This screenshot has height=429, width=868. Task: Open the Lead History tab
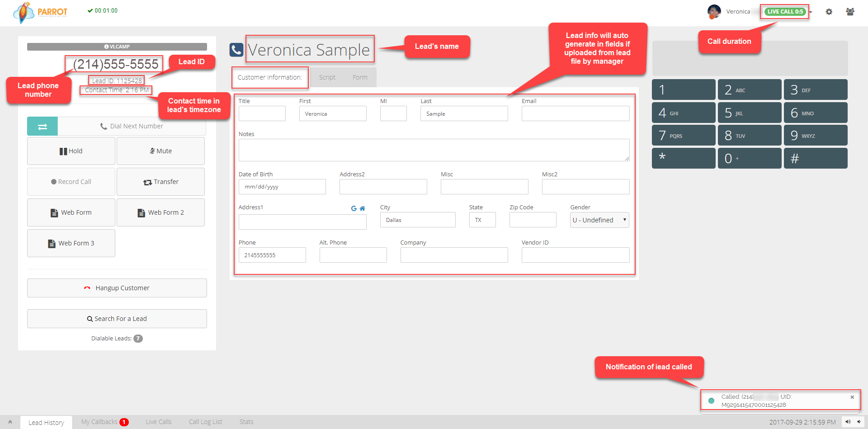pyautogui.click(x=46, y=422)
